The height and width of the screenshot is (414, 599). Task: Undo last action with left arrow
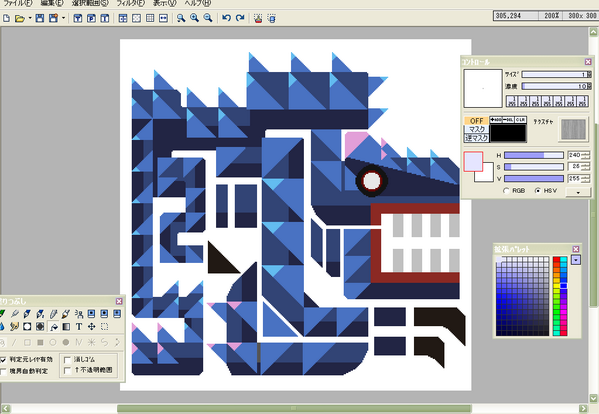coord(227,18)
